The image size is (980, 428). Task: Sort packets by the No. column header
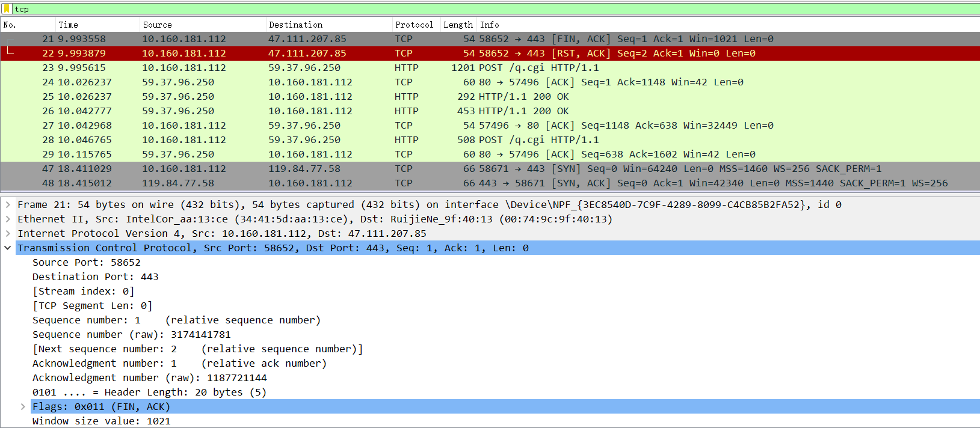click(x=27, y=25)
